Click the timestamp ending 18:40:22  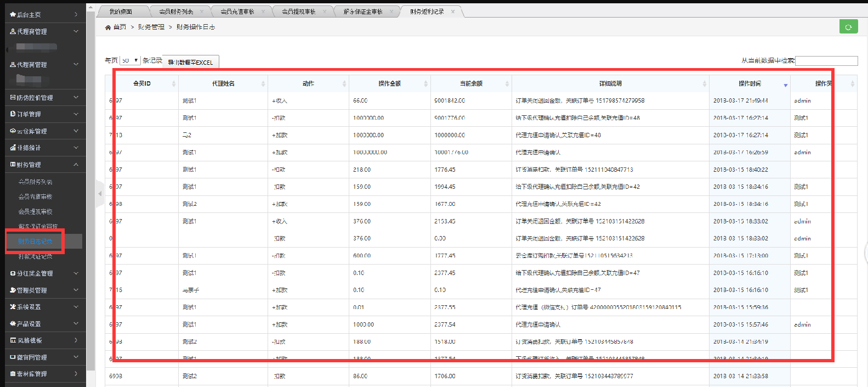click(x=740, y=170)
